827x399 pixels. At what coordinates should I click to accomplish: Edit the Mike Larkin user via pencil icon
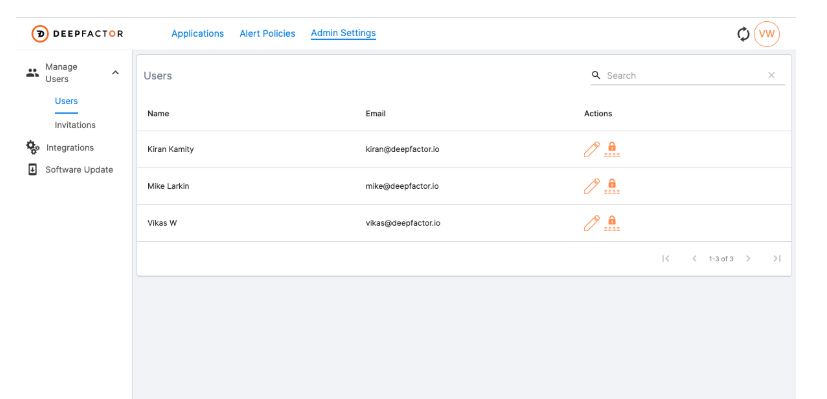point(592,186)
